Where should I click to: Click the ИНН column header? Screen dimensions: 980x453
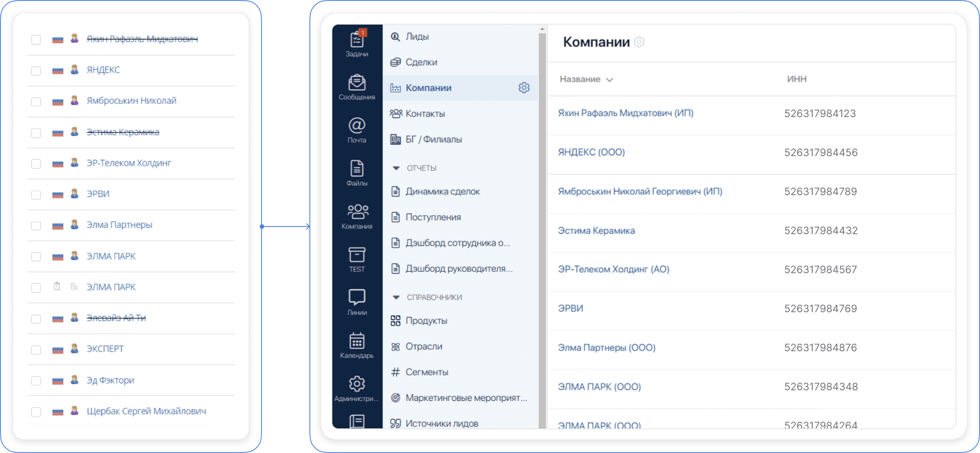point(796,79)
